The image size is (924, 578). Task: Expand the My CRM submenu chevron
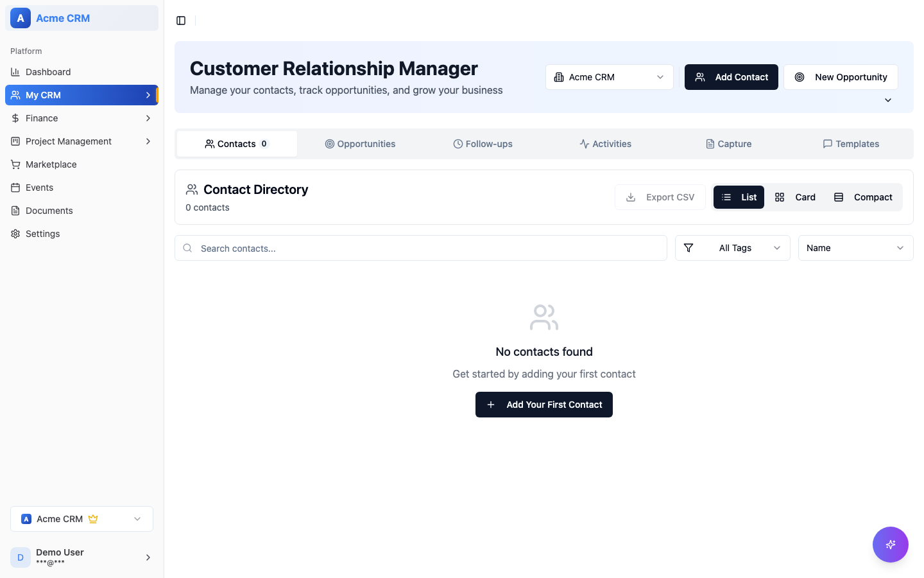[x=148, y=95]
